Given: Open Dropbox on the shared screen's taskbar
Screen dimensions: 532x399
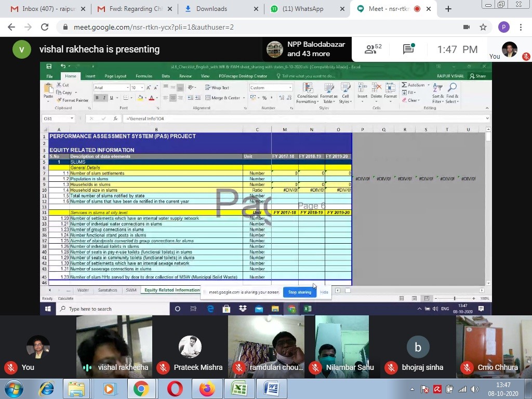Looking at the screenshot, I should click(x=243, y=309).
